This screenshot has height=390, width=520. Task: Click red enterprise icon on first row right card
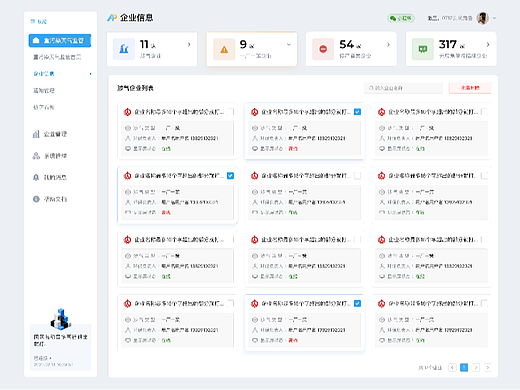point(381,112)
